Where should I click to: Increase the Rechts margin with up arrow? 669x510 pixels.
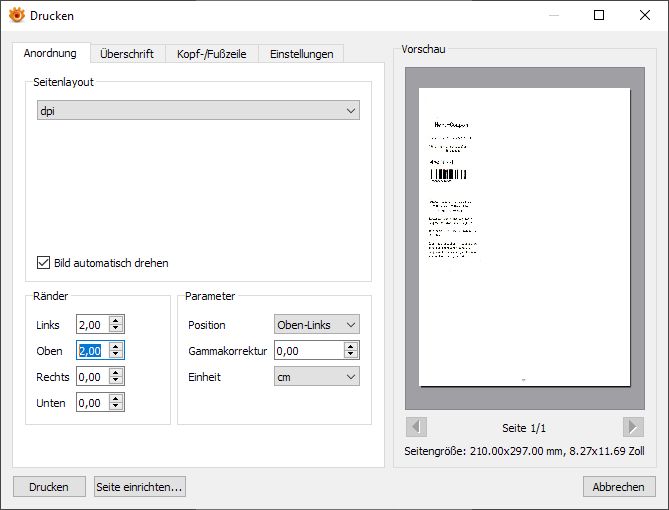pyautogui.click(x=117, y=372)
